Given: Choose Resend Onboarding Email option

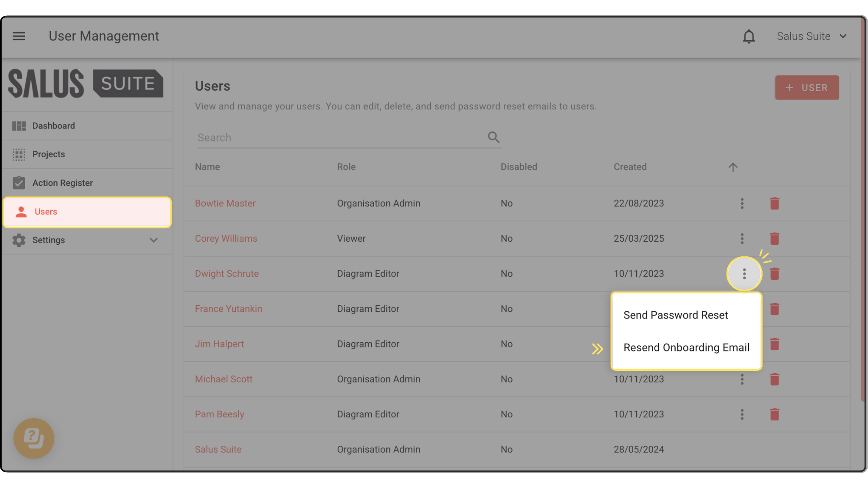Looking at the screenshot, I should [686, 347].
